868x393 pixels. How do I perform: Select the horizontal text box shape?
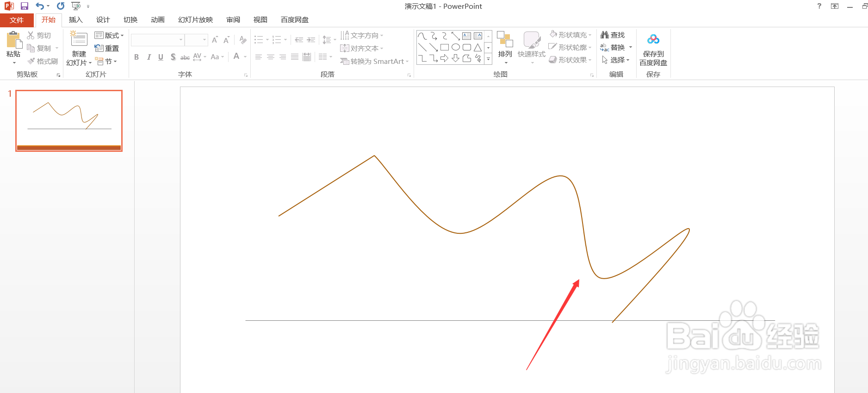pyautogui.click(x=467, y=36)
